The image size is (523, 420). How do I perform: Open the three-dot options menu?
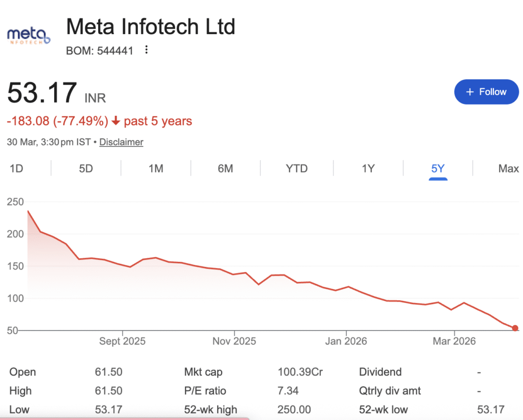147,50
